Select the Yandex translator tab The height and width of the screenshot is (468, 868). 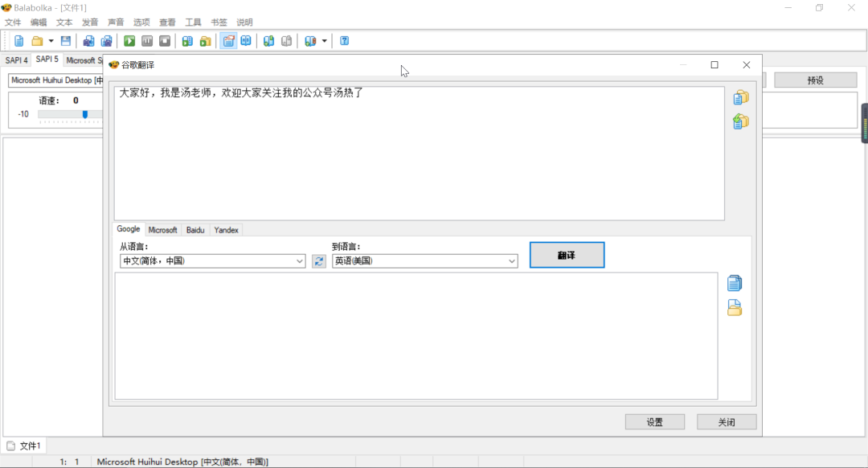coord(226,230)
